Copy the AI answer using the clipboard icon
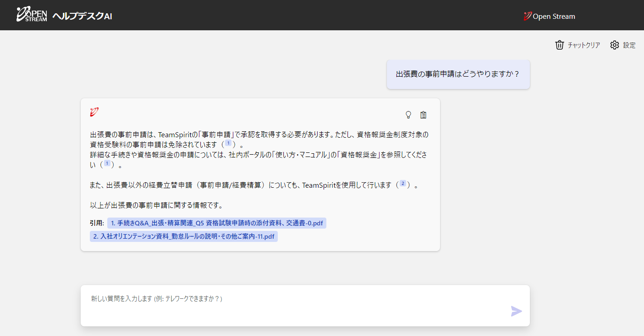This screenshot has height=336, width=644. (423, 114)
